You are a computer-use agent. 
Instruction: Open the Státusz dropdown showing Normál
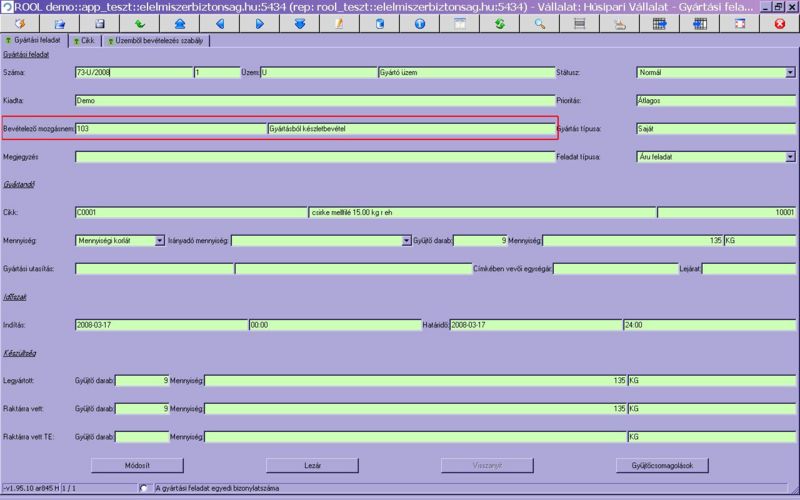point(790,73)
